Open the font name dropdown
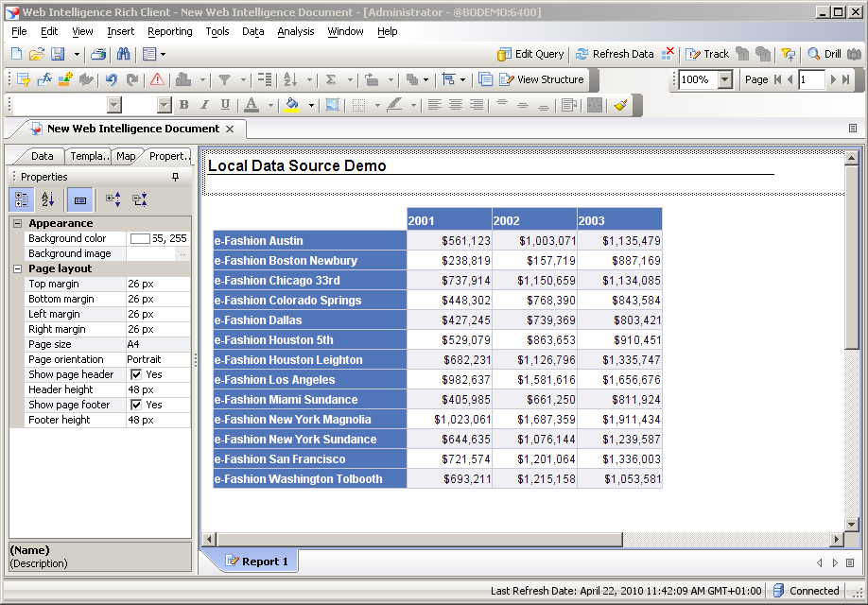Screen dimensions: 868x605 [x=114, y=105]
